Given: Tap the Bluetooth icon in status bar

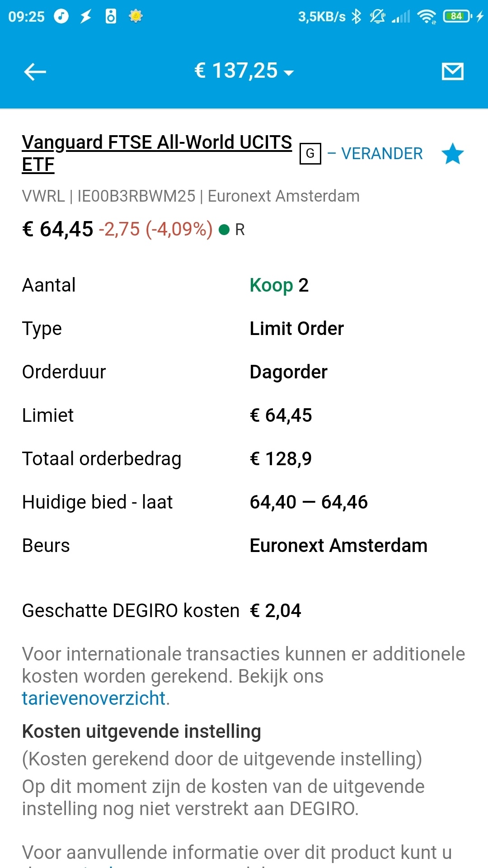Looking at the screenshot, I should pos(357,17).
